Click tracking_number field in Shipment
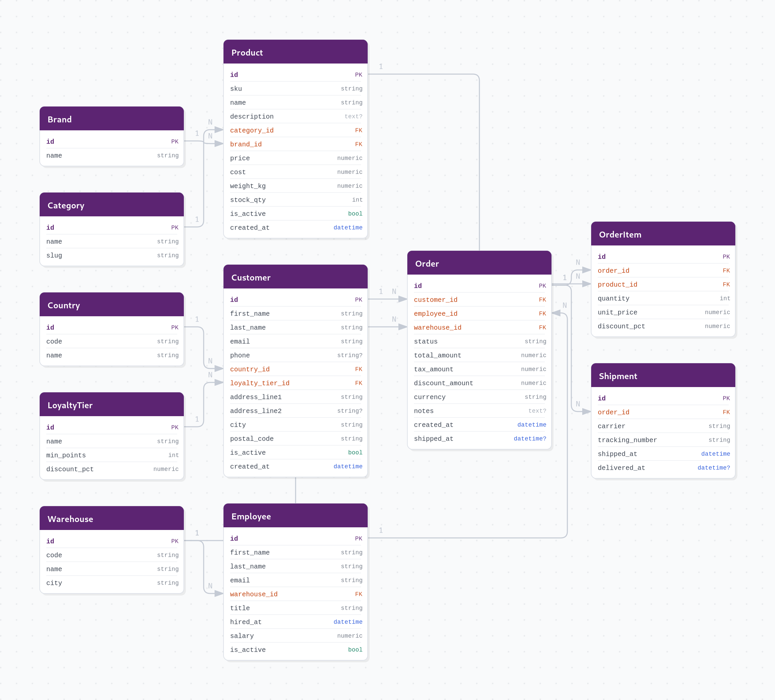This screenshot has width=775, height=700. [x=663, y=440]
